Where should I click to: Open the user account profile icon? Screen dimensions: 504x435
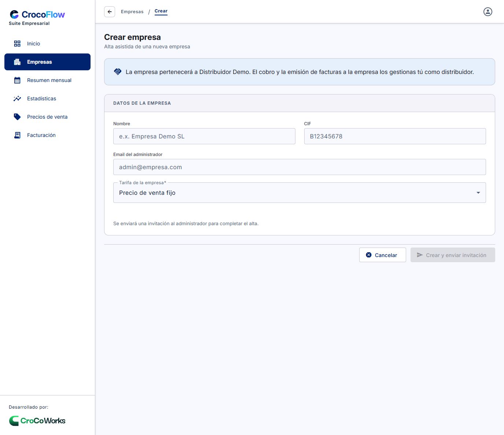click(x=488, y=12)
